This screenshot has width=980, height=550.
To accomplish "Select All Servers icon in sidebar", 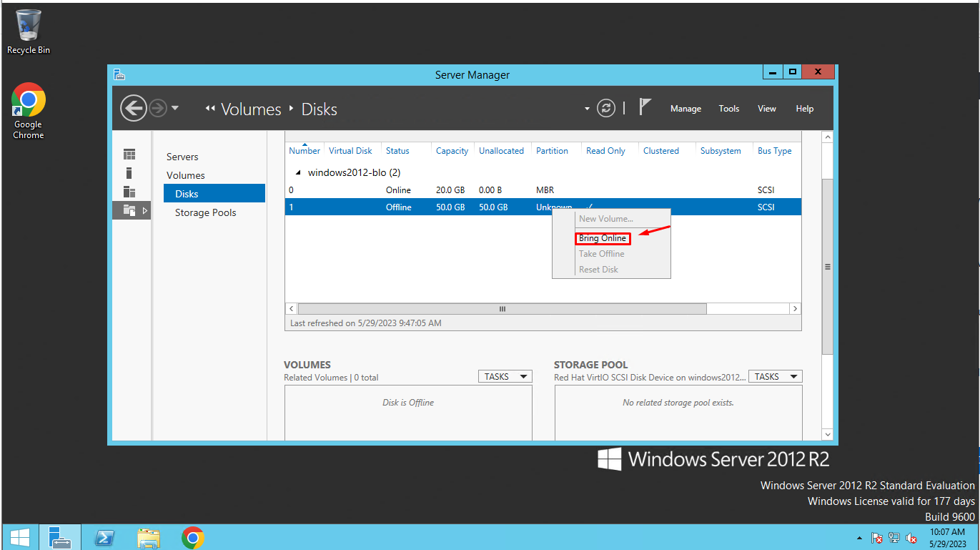I will 129,192.
